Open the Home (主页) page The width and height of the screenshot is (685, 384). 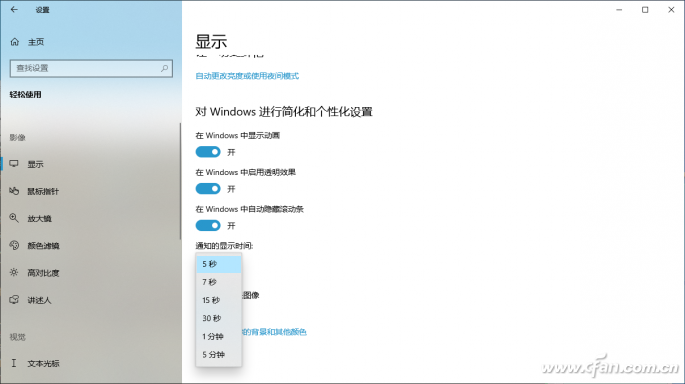pos(27,42)
